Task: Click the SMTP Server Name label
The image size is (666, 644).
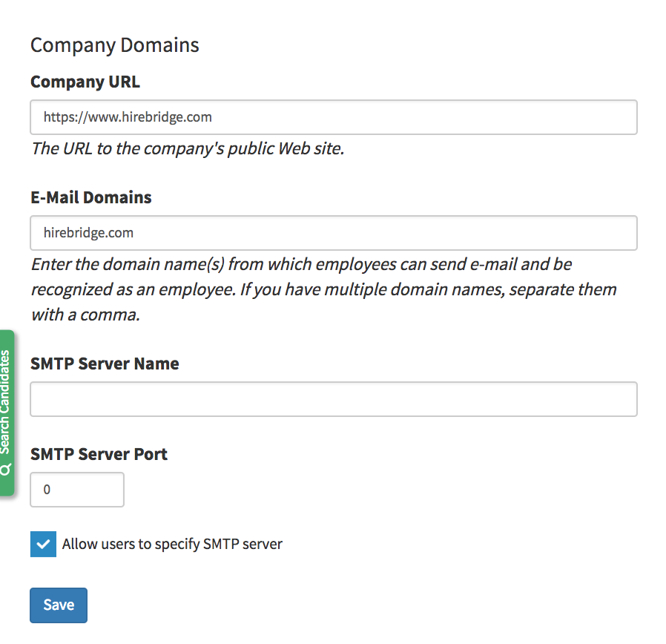Action: 105,364
